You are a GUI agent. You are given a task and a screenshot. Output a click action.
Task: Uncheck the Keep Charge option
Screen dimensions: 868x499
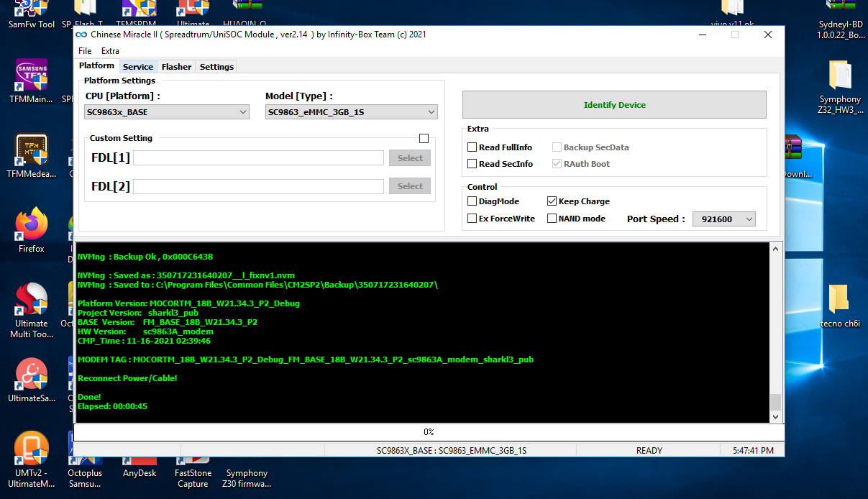552,201
